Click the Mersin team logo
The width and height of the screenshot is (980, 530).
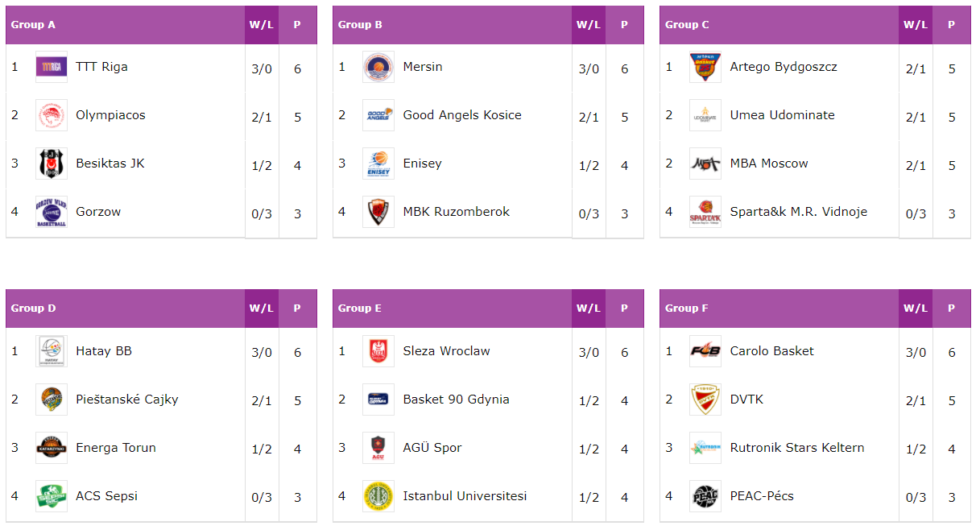378,67
